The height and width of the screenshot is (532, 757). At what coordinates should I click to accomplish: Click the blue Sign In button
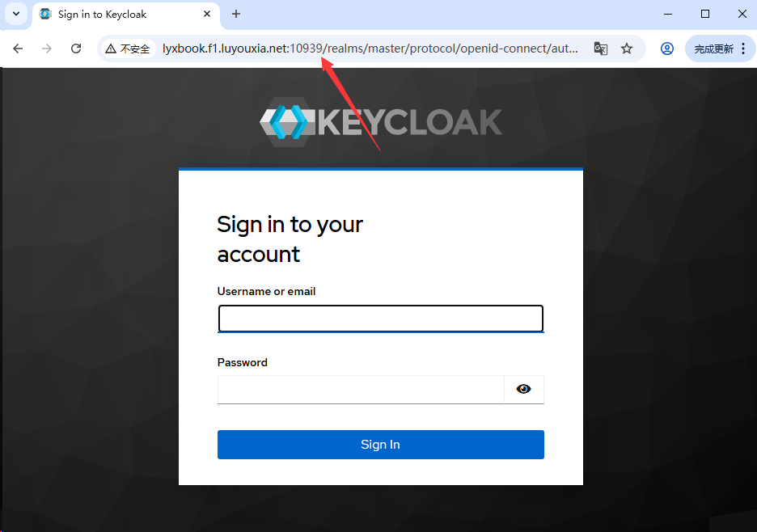point(380,445)
